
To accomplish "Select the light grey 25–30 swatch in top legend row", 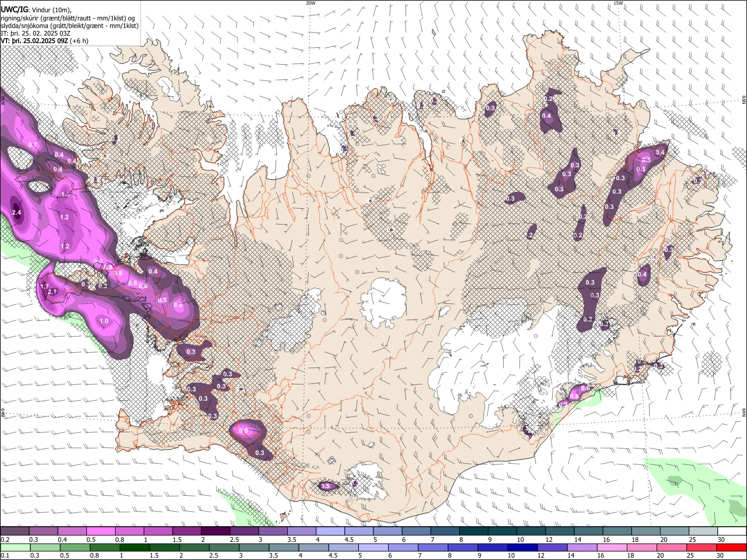I will coord(703,531).
